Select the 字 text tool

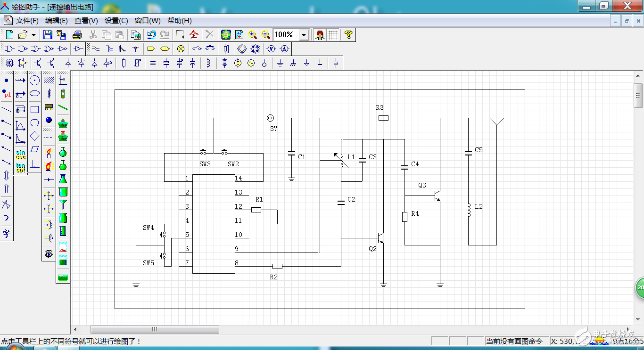pos(7,233)
